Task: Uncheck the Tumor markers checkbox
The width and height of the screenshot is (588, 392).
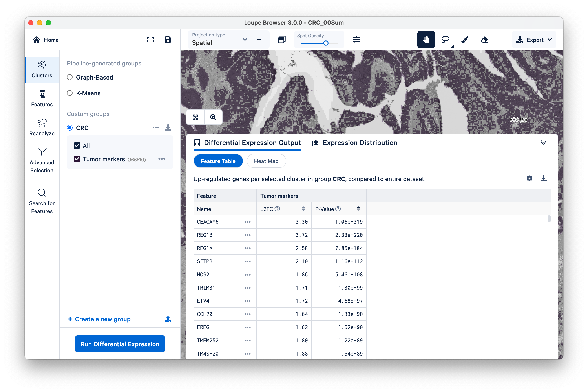Action: 77,159
